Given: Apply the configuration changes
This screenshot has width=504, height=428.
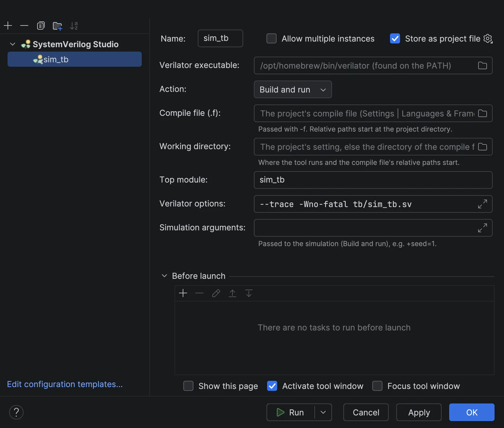Looking at the screenshot, I should [419, 412].
